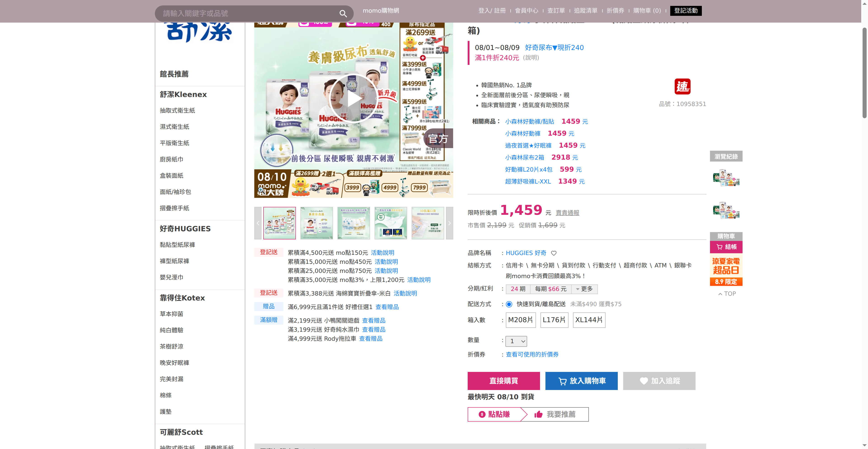Open 晚安好眠褲 category in sidebar
The width and height of the screenshot is (868, 449).
(x=174, y=363)
